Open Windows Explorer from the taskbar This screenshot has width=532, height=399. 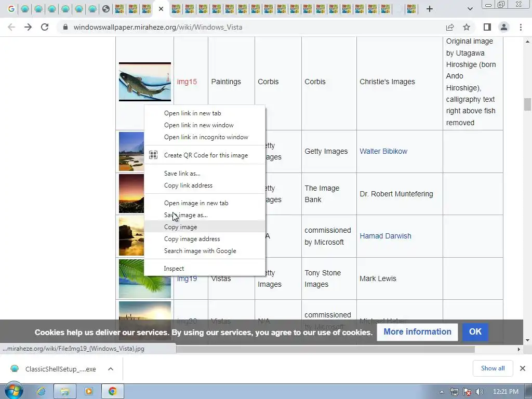[x=65, y=392]
